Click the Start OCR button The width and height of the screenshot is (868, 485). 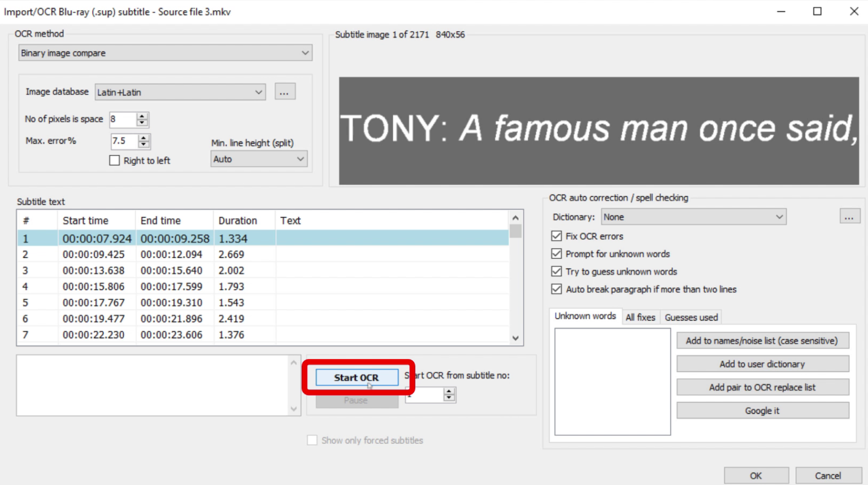click(357, 377)
